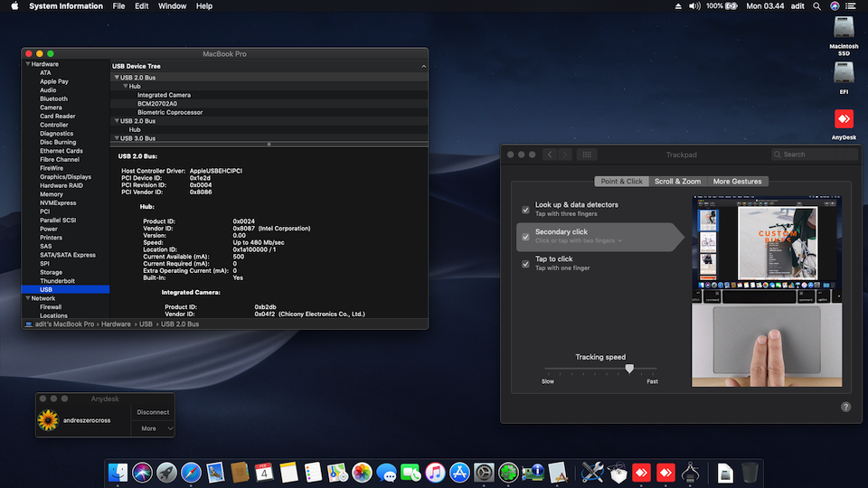Open FaceTime in the dock
Viewport: 868px width, 488px height.
(x=410, y=473)
